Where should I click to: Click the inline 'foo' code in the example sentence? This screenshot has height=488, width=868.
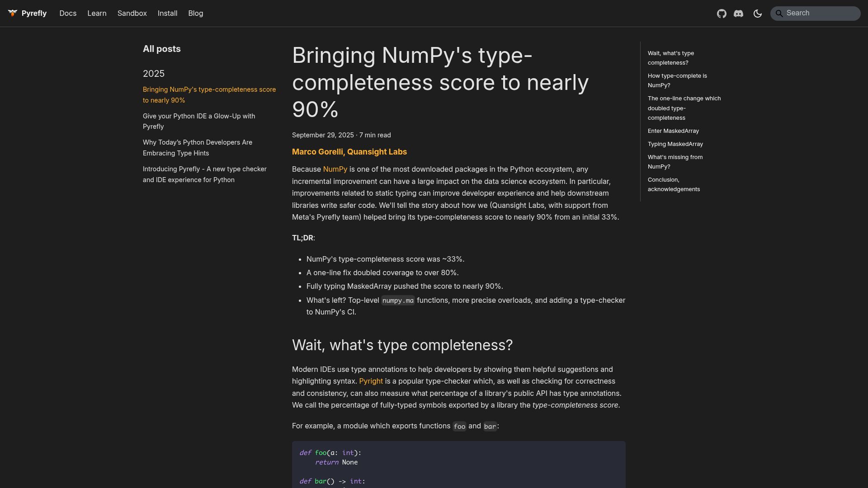click(459, 426)
